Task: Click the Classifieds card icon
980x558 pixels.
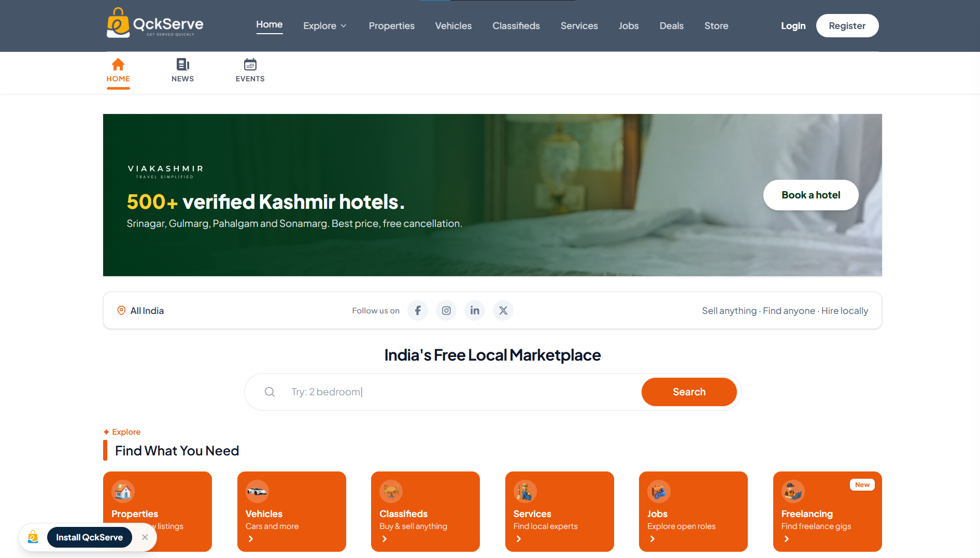Action: pos(391,491)
